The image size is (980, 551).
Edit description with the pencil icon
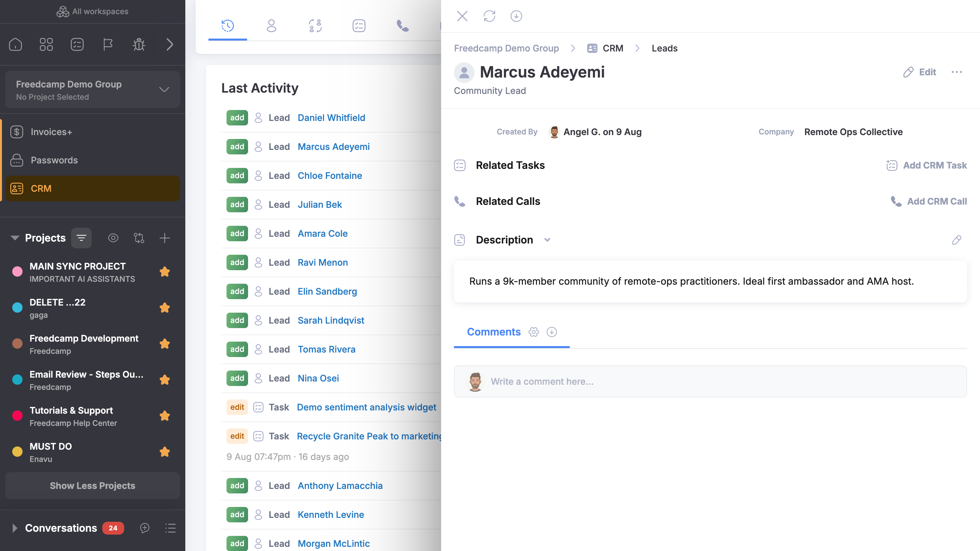(x=957, y=240)
